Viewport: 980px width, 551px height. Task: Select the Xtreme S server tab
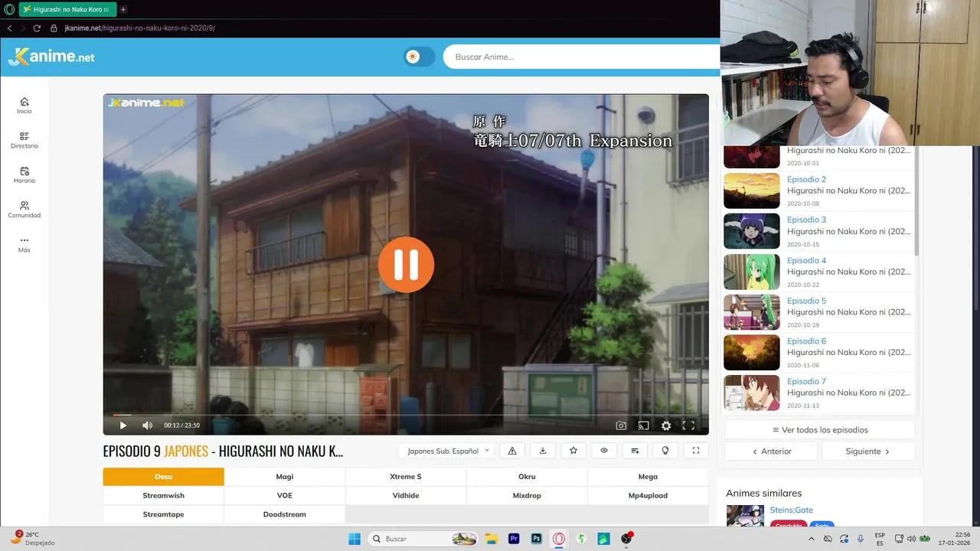pyautogui.click(x=406, y=476)
